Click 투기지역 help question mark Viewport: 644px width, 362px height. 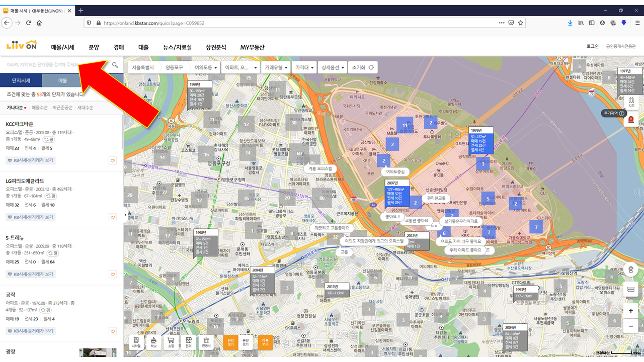[622, 114]
